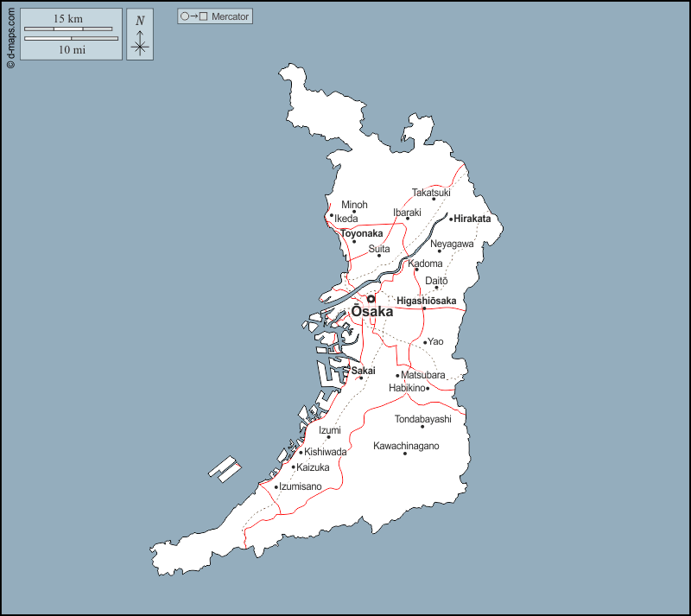This screenshot has height=616, width=691.
Task: Select the Sakai city label
Action: [363, 371]
